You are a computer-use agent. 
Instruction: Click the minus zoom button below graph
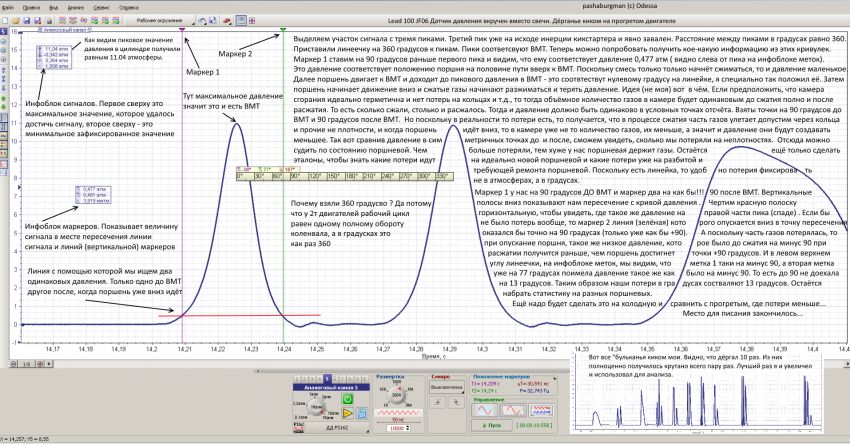pos(13,364)
